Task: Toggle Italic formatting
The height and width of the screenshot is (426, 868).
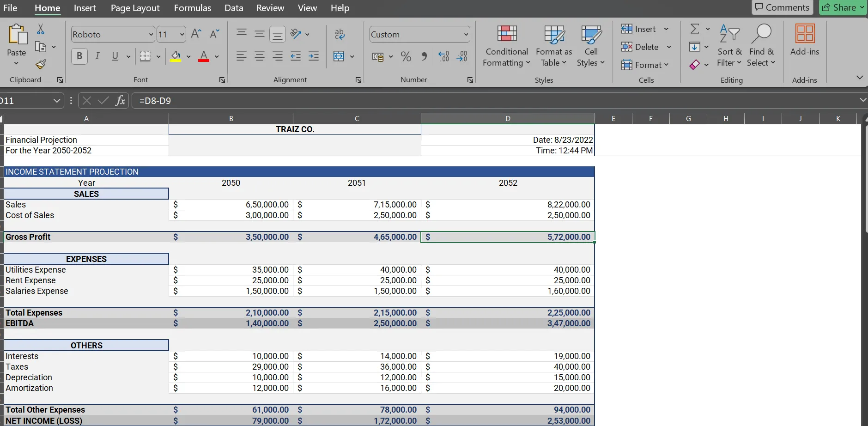Action: (x=97, y=56)
